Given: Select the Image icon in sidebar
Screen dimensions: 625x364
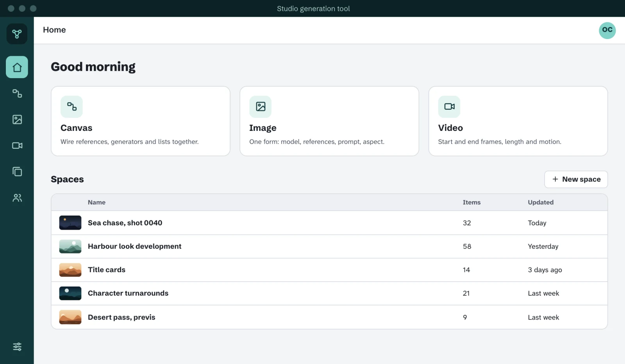Looking at the screenshot, I should [17, 120].
